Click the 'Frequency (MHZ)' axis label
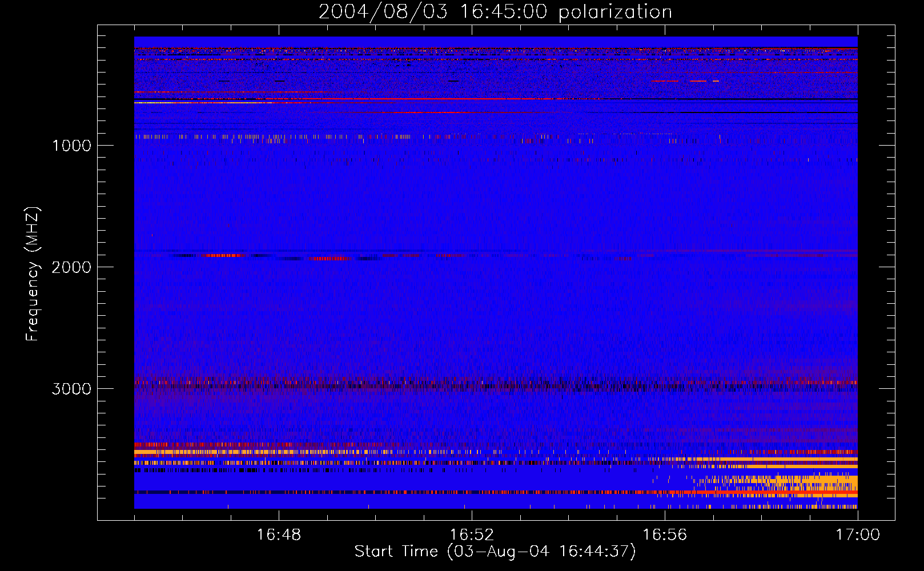This screenshot has height=571, width=924. pos(33,274)
